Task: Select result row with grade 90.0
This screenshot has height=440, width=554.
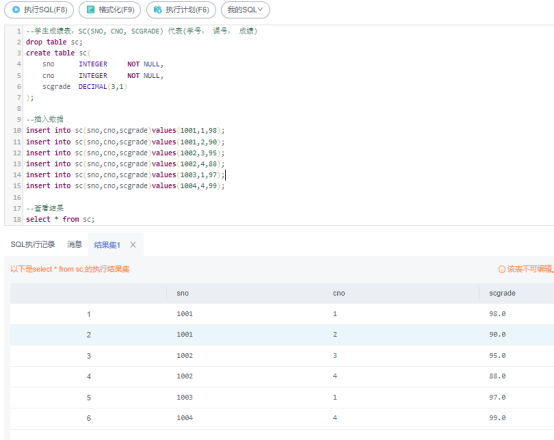Action: (x=282, y=335)
